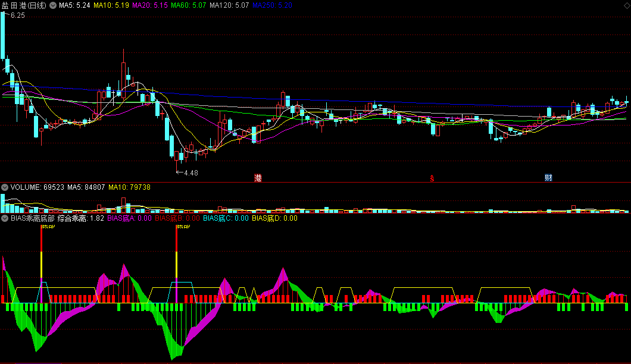Viewport: 631px width, 364px height.
Task: Select the 盐田港(日线) stock title
Action: [x=24, y=5]
